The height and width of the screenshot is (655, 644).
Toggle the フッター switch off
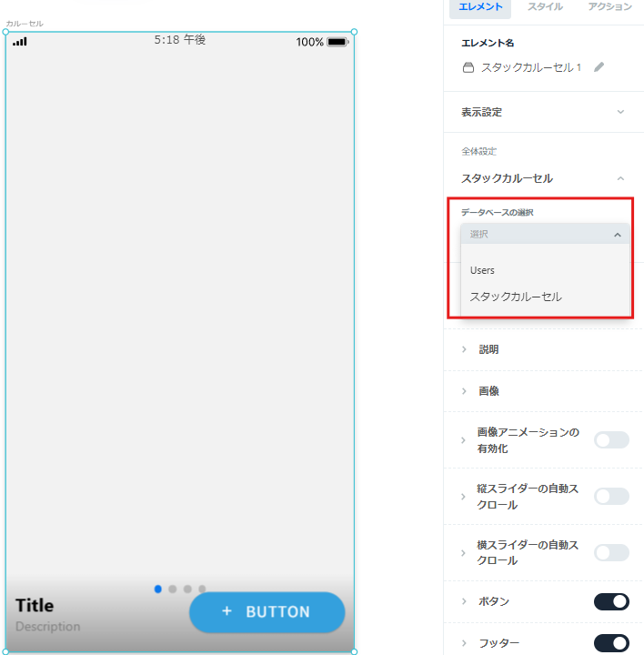click(611, 643)
